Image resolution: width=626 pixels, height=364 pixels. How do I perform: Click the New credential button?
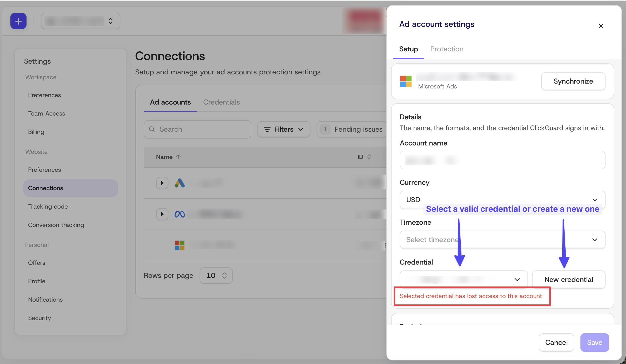tap(568, 279)
